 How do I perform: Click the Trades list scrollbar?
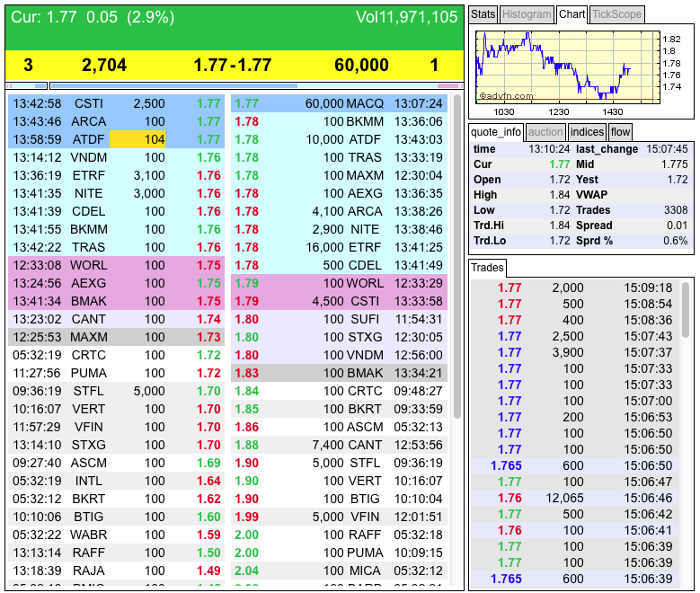point(686,310)
